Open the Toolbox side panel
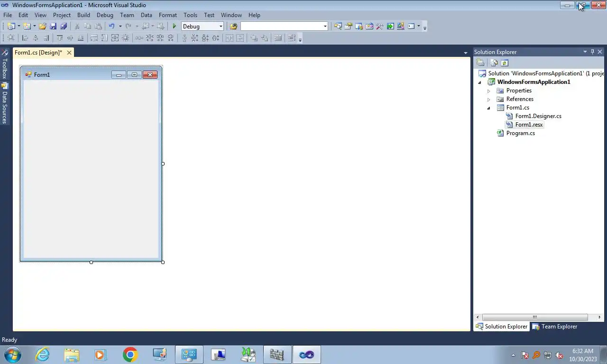The height and width of the screenshot is (364, 607). click(x=4, y=64)
